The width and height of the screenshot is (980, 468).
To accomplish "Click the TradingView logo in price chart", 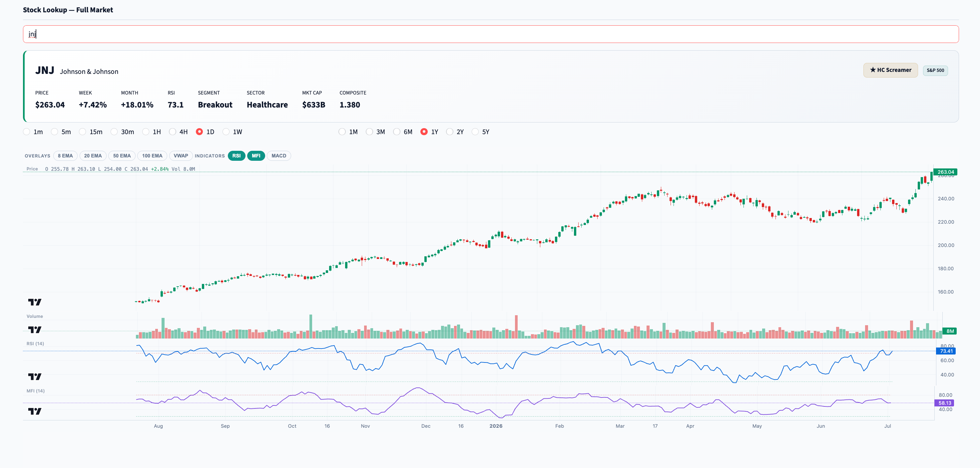I will click(x=35, y=302).
